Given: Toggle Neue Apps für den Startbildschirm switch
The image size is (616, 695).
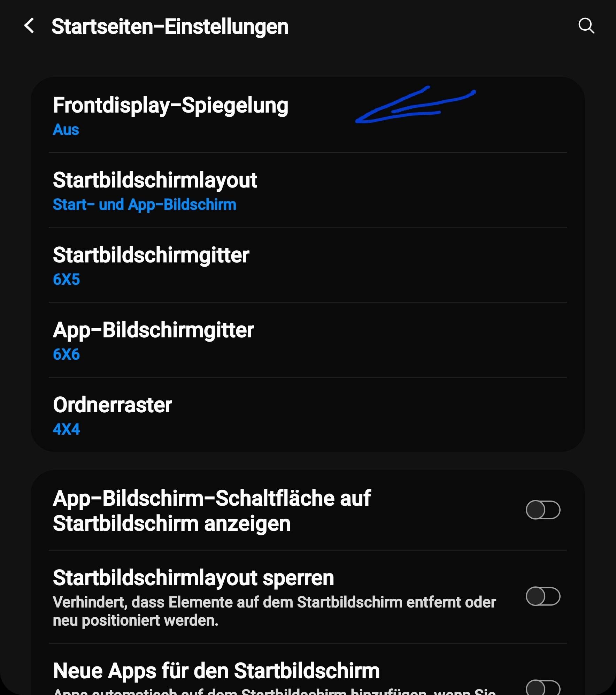Looking at the screenshot, I should (543, 687).
